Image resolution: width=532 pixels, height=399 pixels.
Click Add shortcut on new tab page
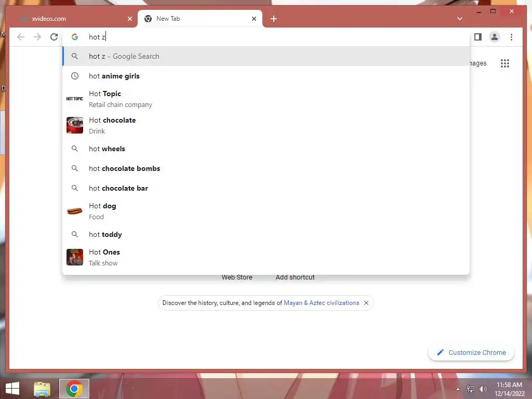(x=295, y=277)
